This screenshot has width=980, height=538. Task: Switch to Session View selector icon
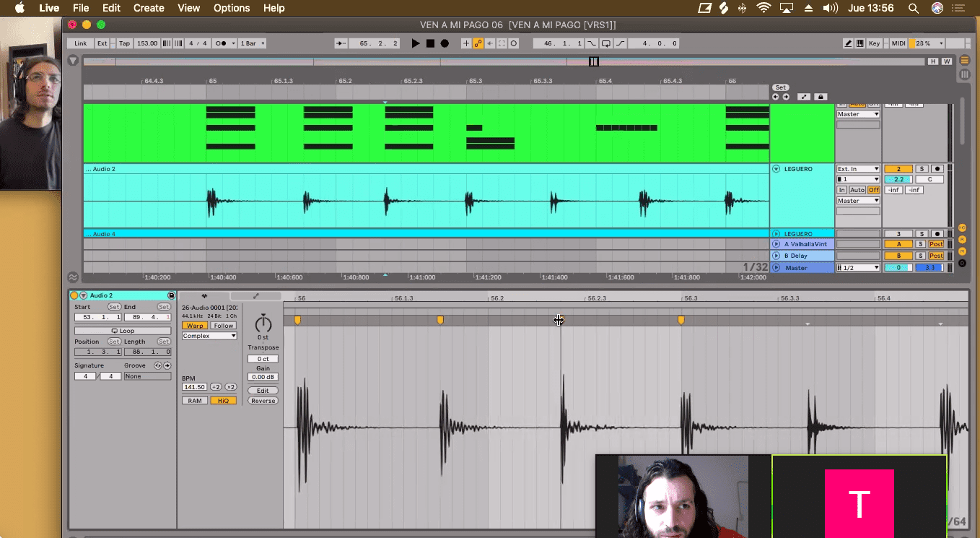(965, 74)
